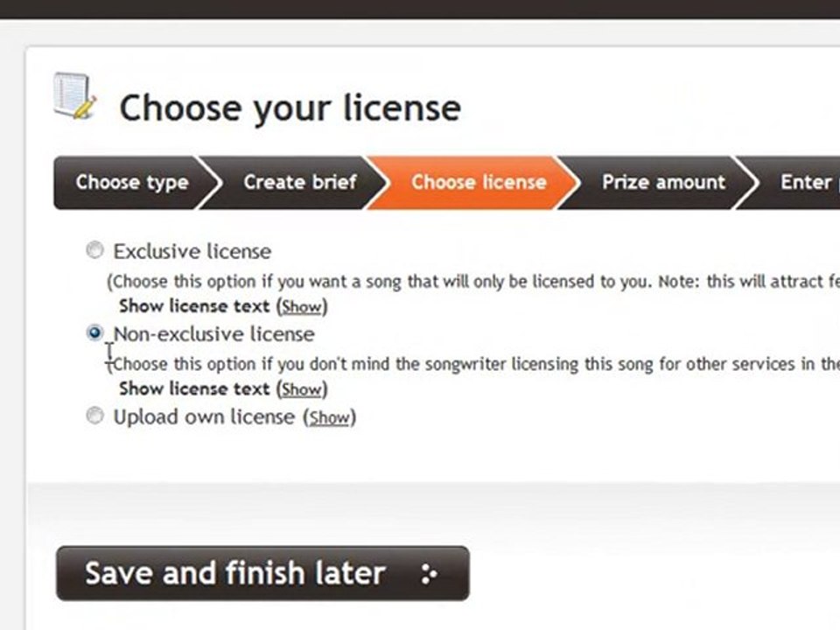This screenshot has width=840, height=630.
Task: Click Save and finish later button
Action: (263, 573)
